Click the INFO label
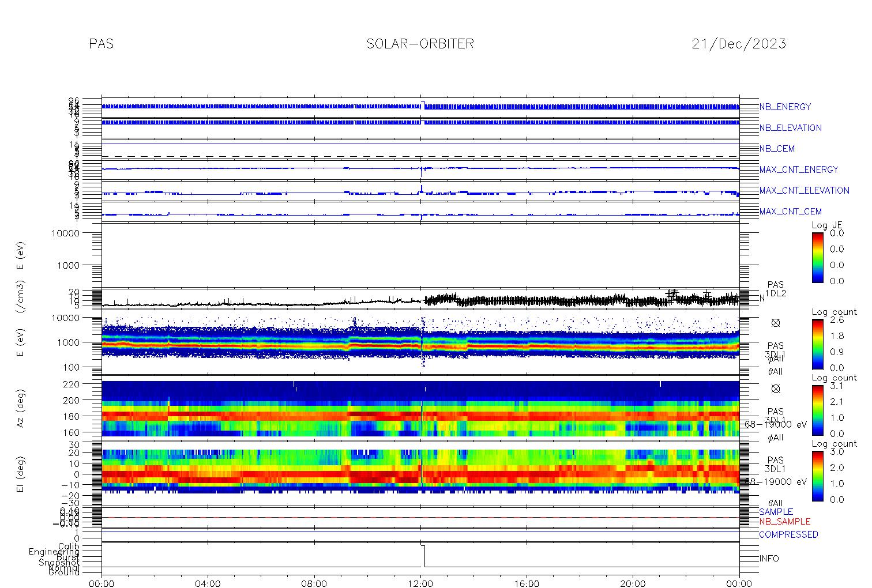This screenshot has height=588, width=872. (769, 559)
